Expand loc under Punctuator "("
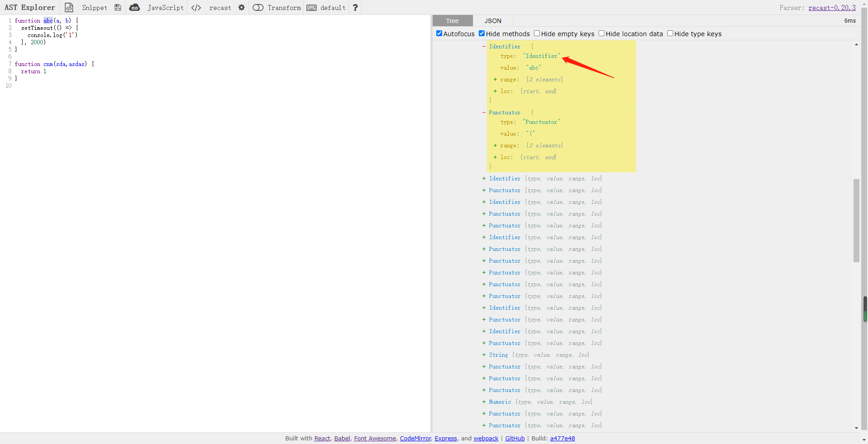 click(x=495, y=157)
